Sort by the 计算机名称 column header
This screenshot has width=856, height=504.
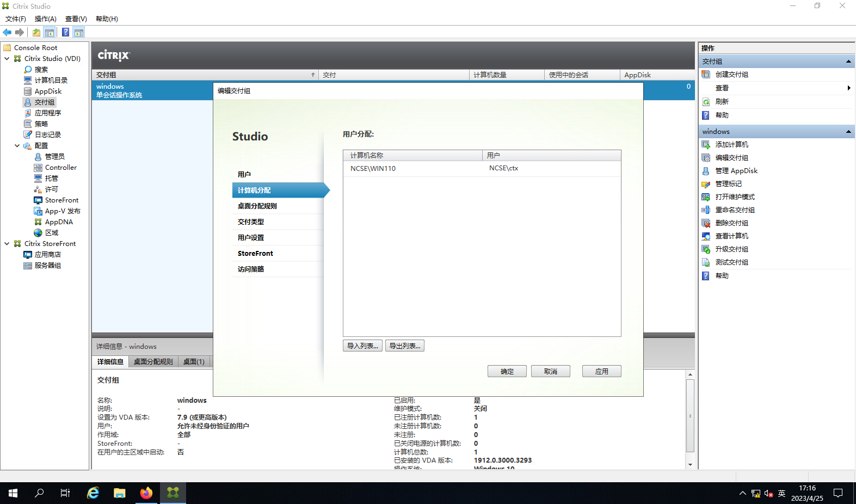(x=412, y=156)
